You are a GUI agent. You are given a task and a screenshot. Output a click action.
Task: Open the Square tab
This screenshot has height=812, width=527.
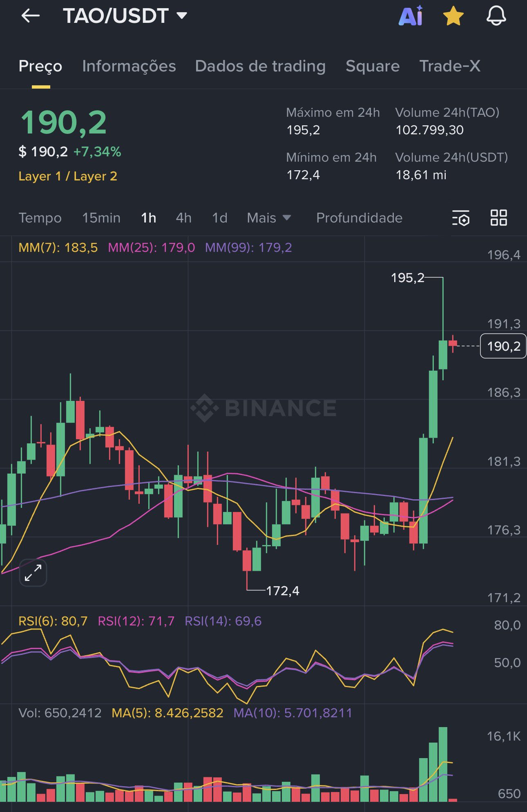pos(373,66)
